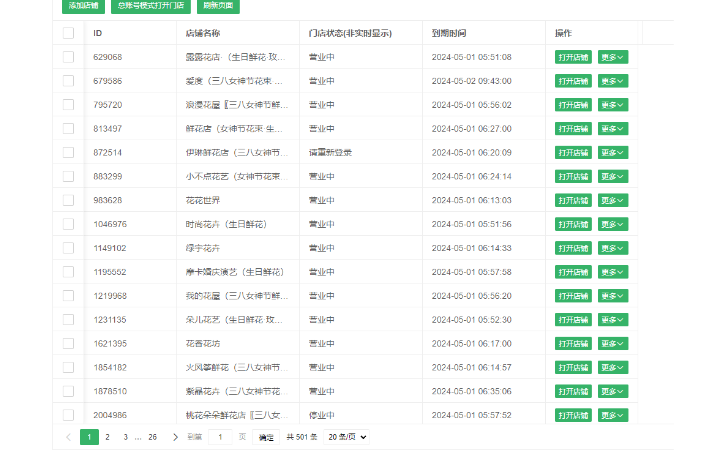This screenshot has height=450, width=720.
Task: Expand 更多 dropdown for store 629068
Action: tap(612, 57)
